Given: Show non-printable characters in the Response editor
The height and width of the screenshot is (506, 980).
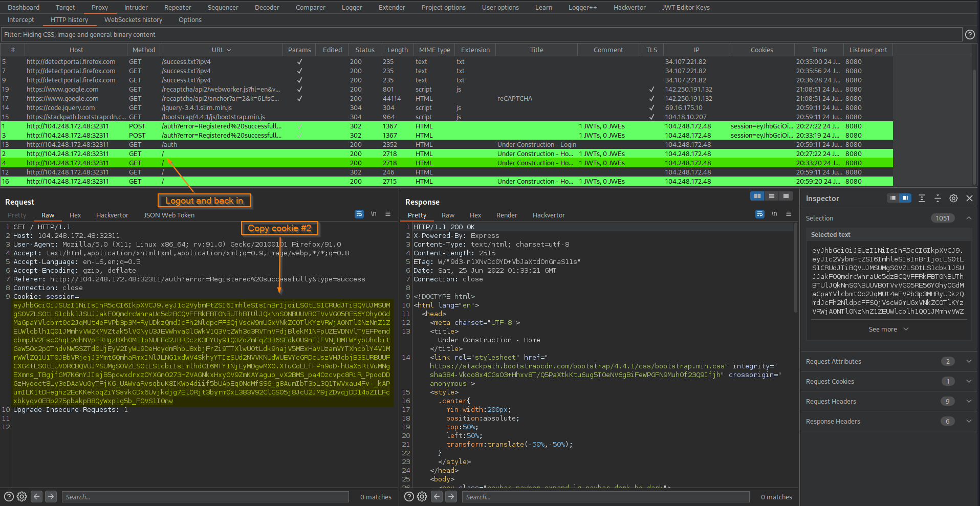Looking at the screenshot, I should point(774,214).
